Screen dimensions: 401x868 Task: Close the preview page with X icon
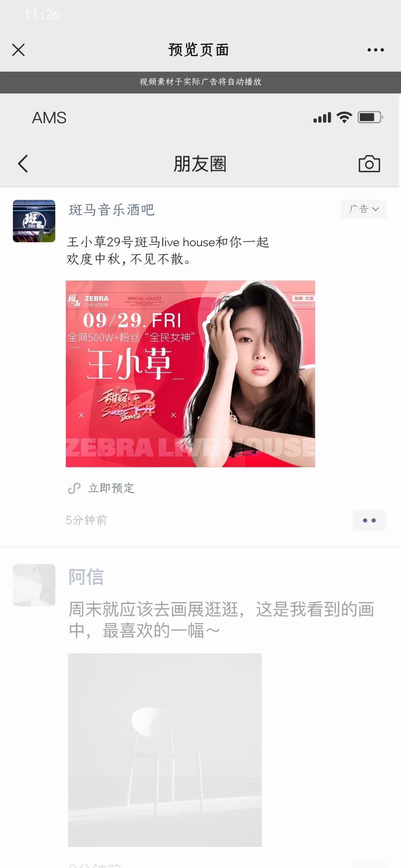[18, 50]
